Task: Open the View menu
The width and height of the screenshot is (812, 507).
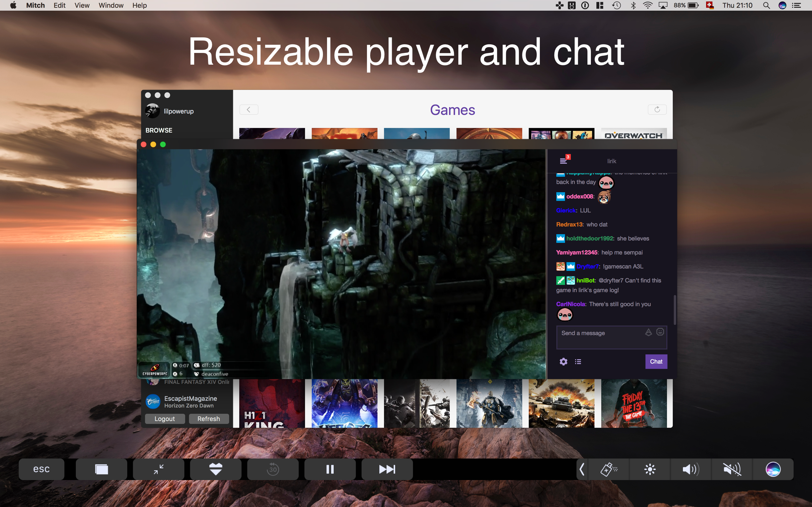Action: coord(82,5)
